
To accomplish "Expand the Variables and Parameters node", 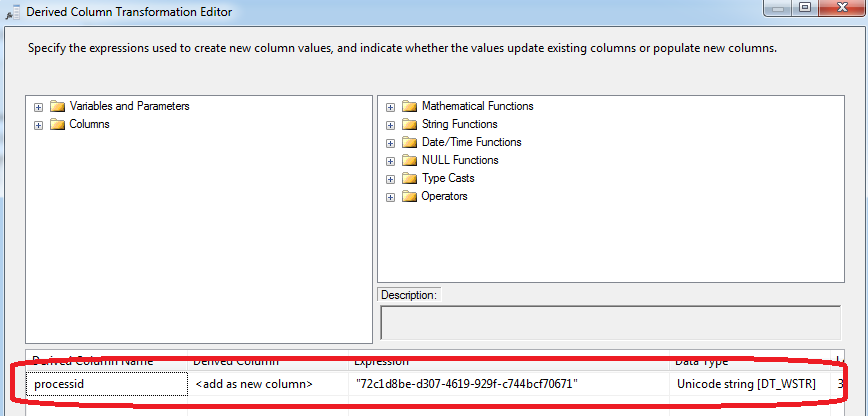I will pos(38,106).
